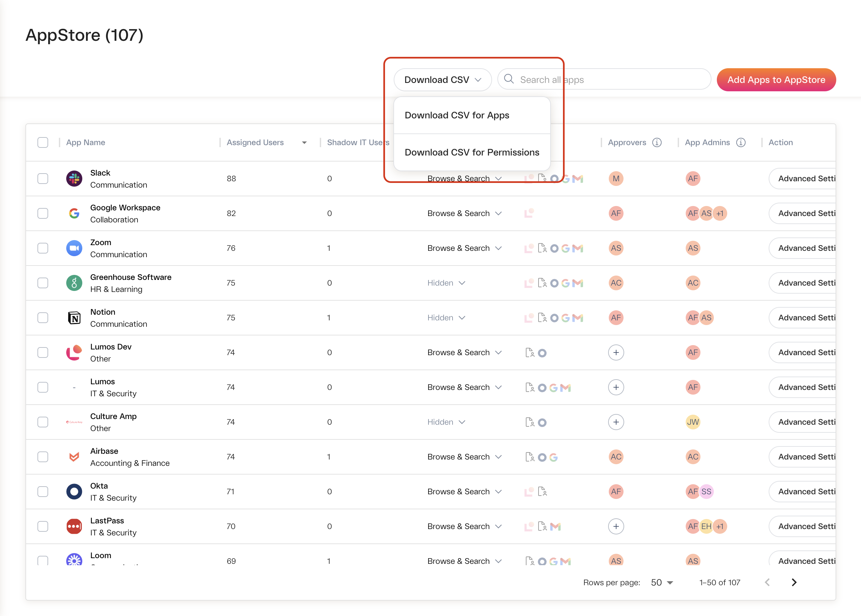Click the Lumos Dev logo icon
Image resolution: width=861 pixels, height=616 pixels.
[x=74, y=353]
